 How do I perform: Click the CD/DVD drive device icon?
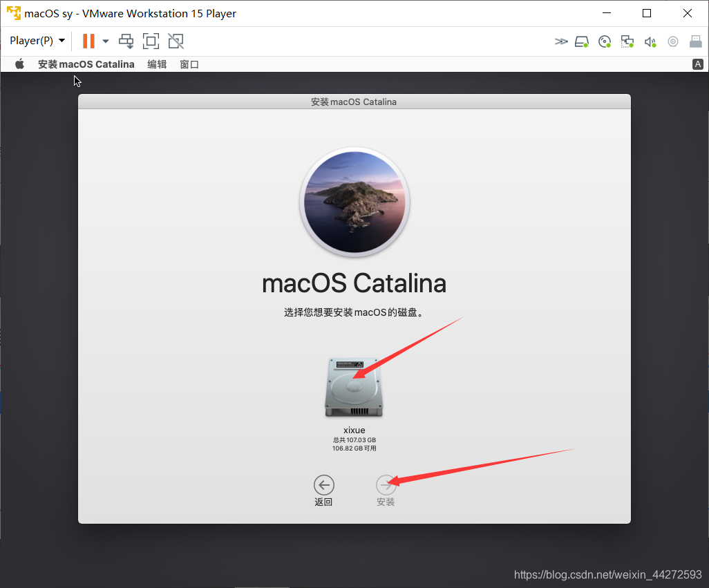[605, 41]
